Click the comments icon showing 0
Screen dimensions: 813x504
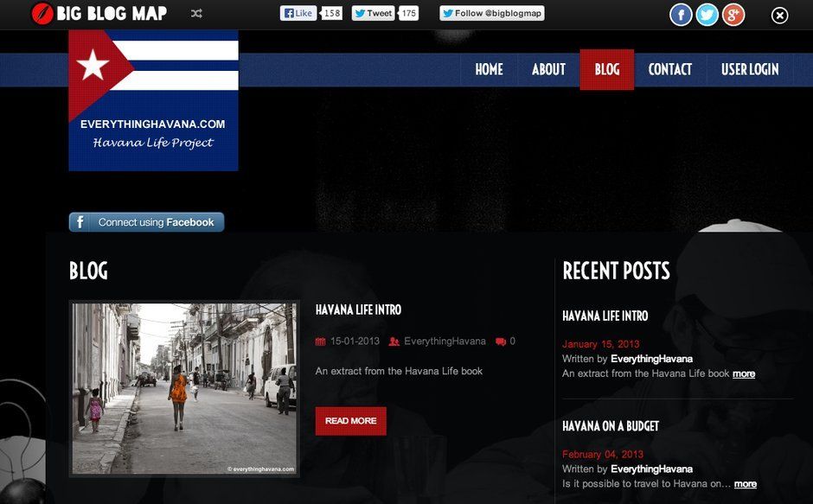pos(501,341)
